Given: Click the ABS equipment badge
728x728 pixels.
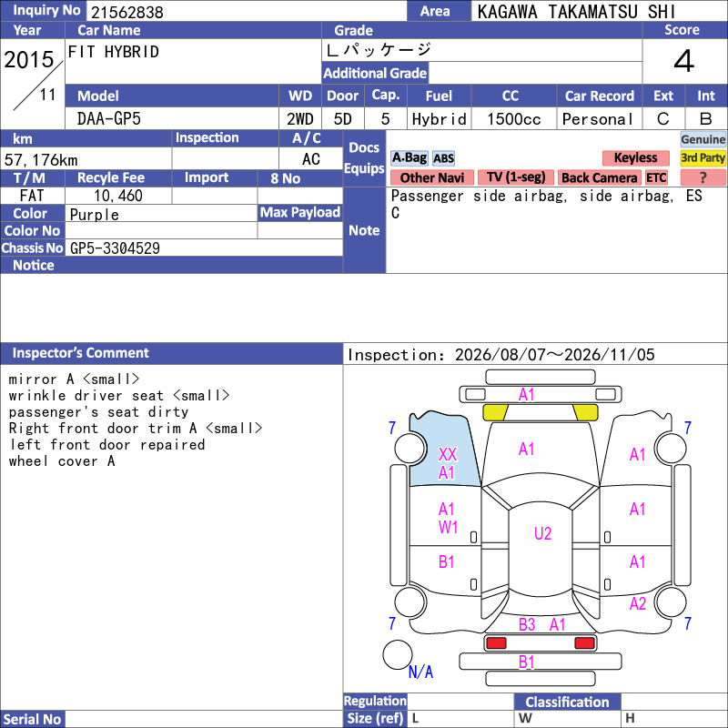Looking at the screenshot, I should (x=443, y=158).
